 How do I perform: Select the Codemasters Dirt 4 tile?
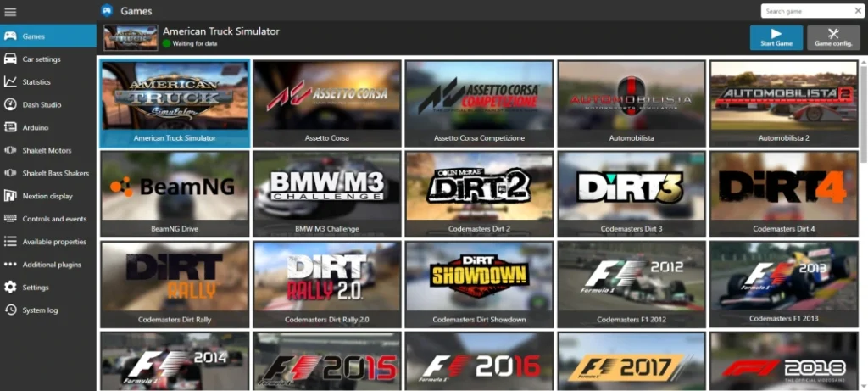point(784,194)
